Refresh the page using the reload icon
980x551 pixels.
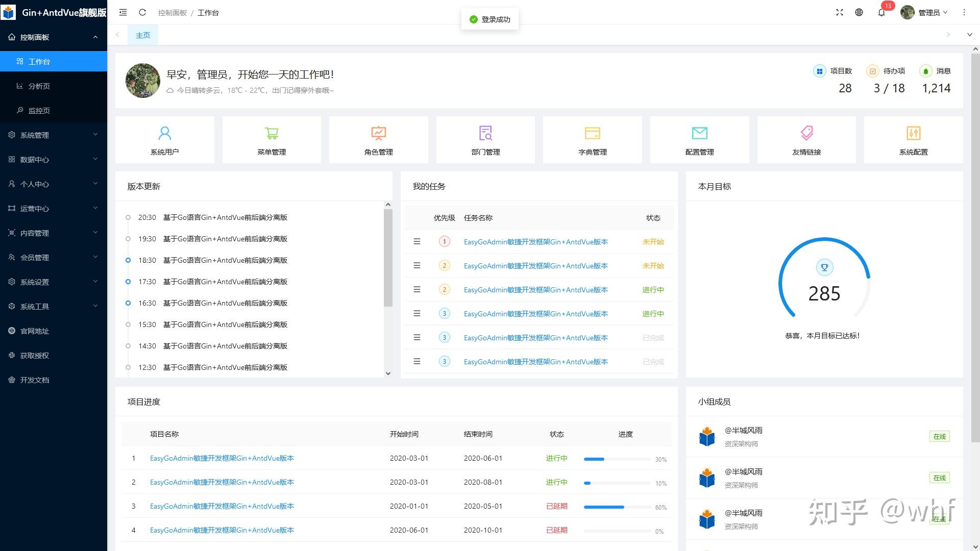coord(142,12)
